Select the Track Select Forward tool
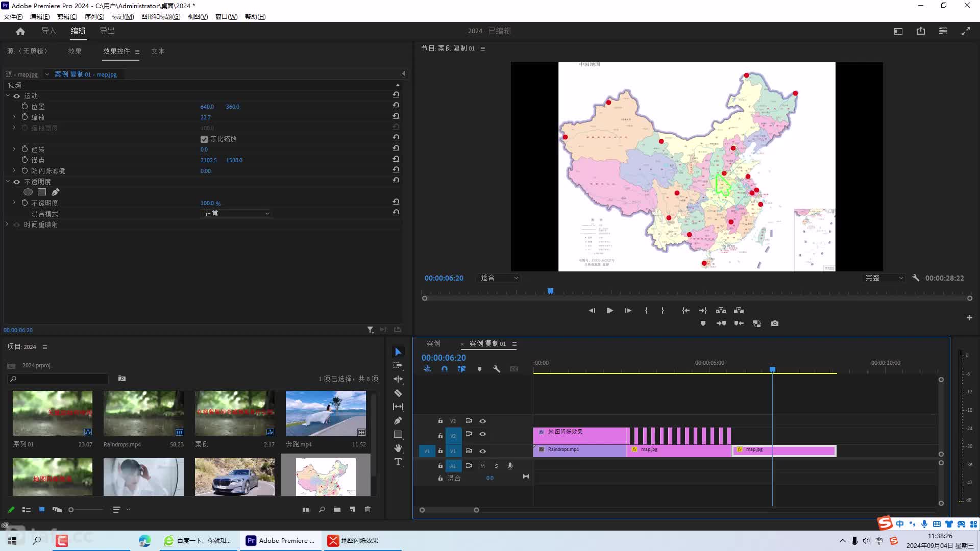Image resolution: width=980 pixels, height=551 pixels. 398,365
